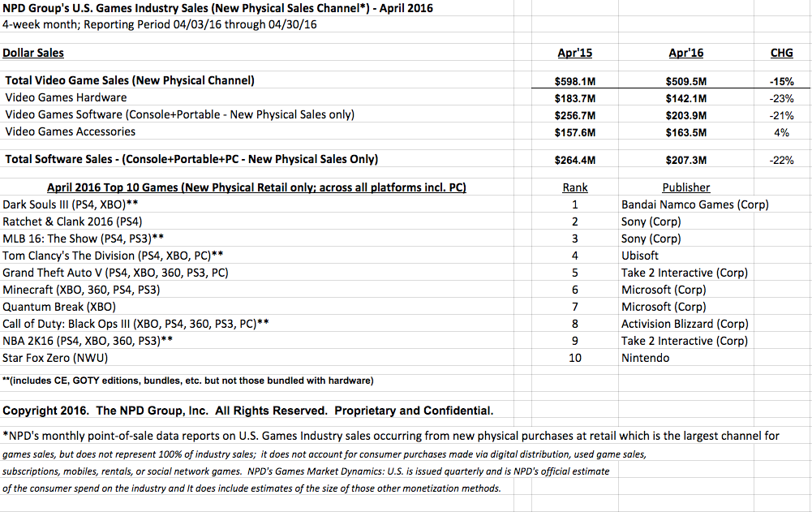Select Microsoft publisher cell for Minecraft
This screenshot has width=812, height=512.
pyautogui.click(x=664, y=290)
